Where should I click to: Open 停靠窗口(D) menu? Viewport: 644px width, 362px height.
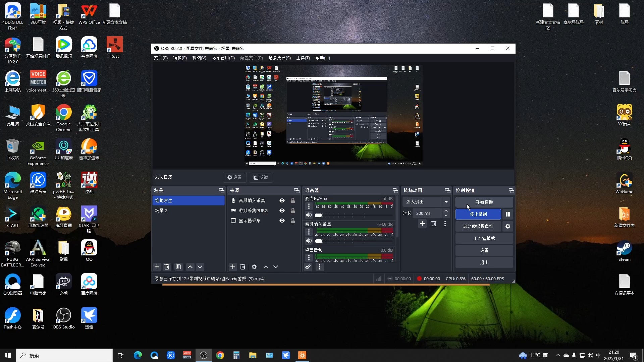[x=223, y=58]
